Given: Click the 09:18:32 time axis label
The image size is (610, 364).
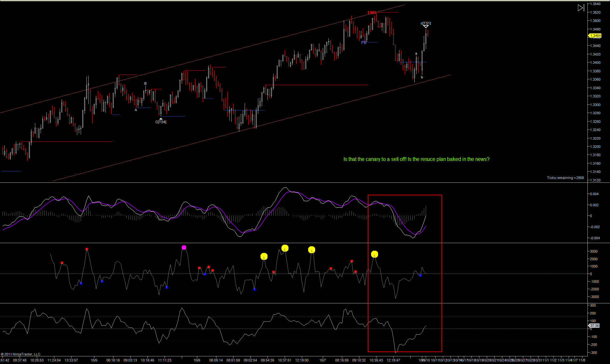Looking at the screenshot, I should 359,360.
